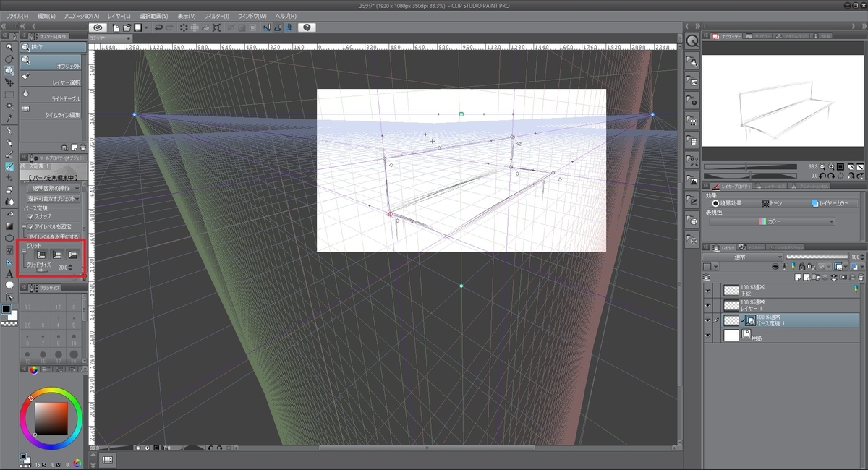Screen dimensions: 868x470
Task: Select the Zoom magnifier tool
Action: pos(9,47)
